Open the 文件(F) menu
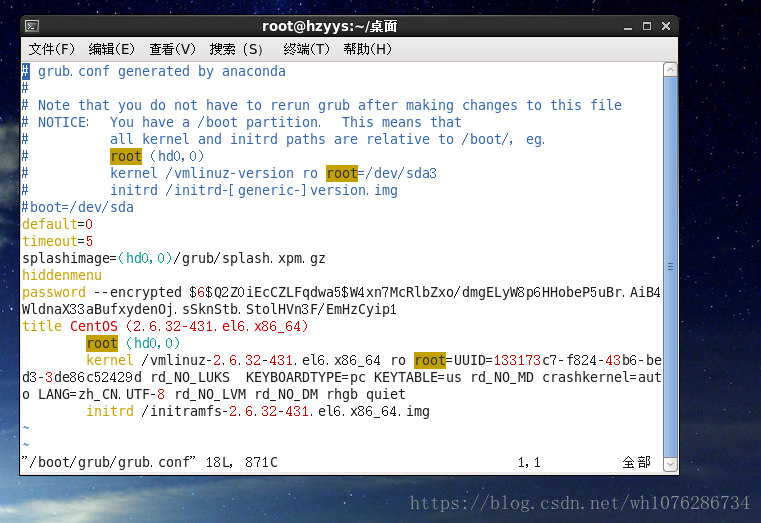The image size is (761, 523). click(51, 49)
